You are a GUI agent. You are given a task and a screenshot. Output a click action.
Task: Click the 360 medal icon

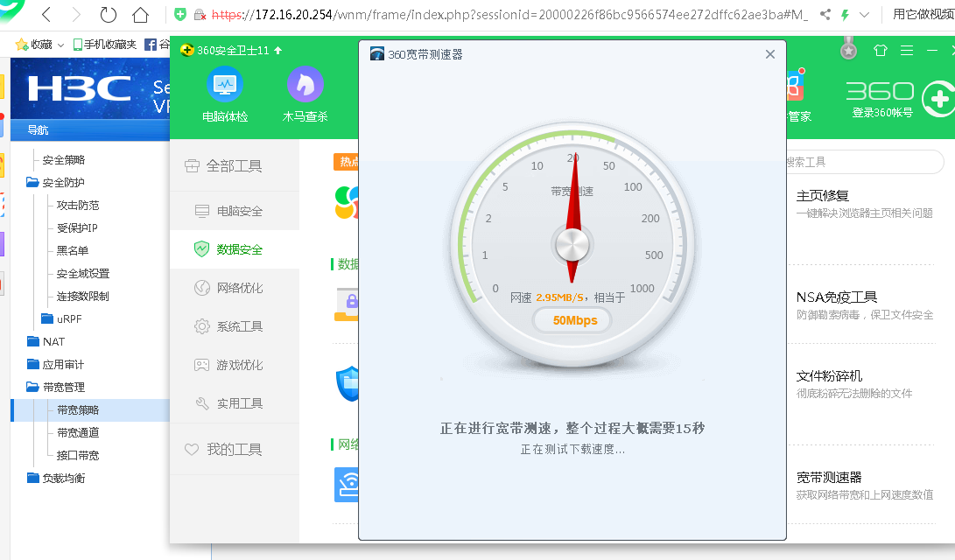coord(848,49)
